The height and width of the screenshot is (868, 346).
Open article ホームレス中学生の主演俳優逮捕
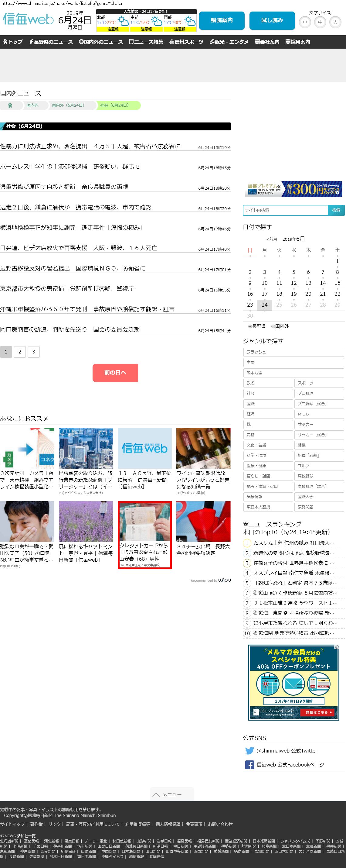70,167
